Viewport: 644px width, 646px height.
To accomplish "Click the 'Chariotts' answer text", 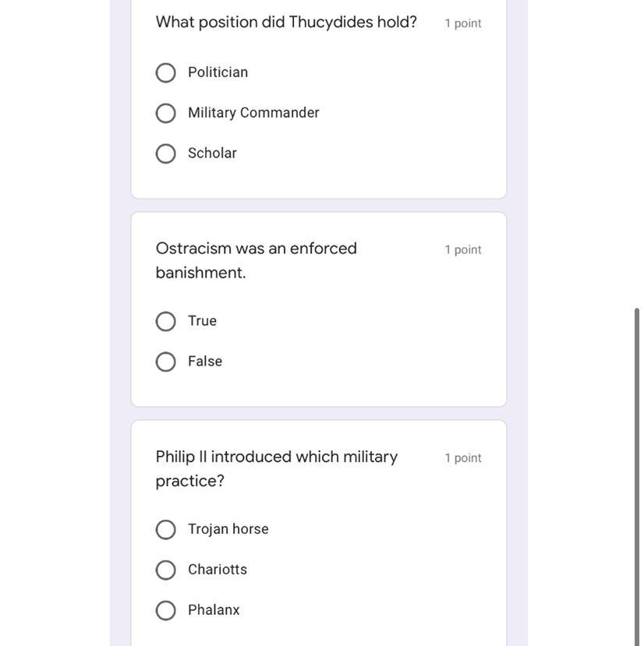I will click(x=218, y=570).
